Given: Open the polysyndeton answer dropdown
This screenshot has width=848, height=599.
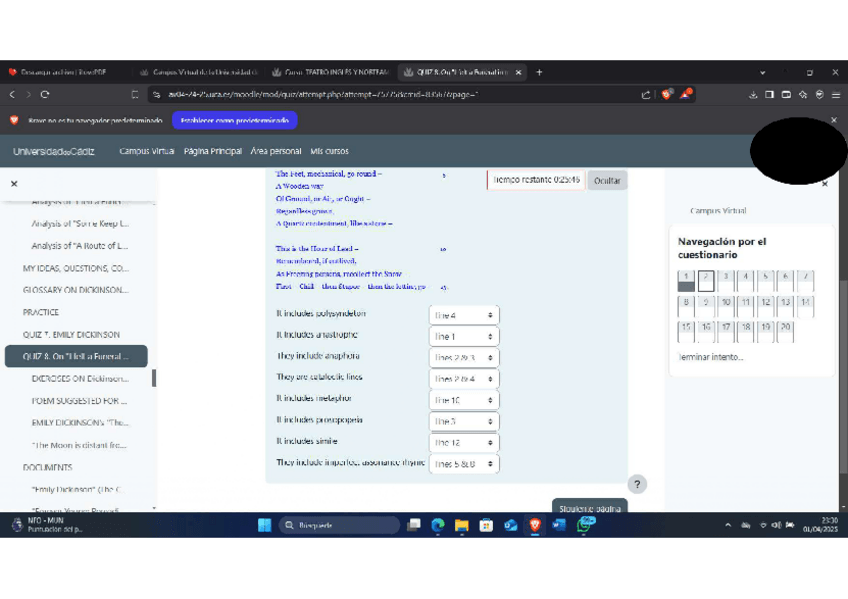Looking at the screenshot, I should 463,315.
